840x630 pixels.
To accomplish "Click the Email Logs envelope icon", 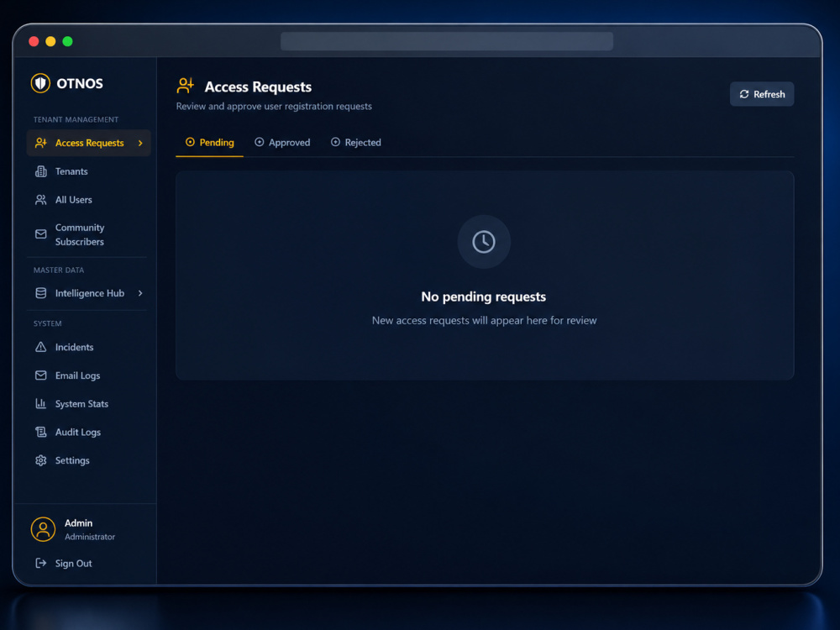I will (40, 375).
